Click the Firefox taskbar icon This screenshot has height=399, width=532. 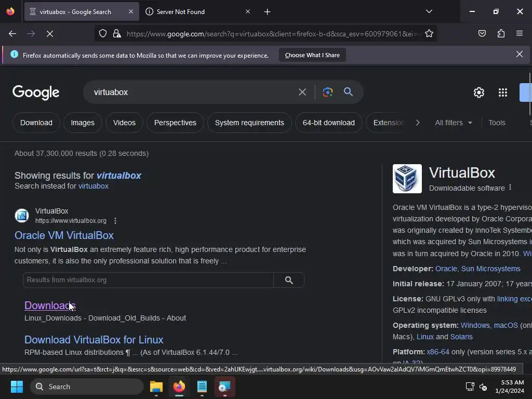pyautogui.click(x=179, y=387)
